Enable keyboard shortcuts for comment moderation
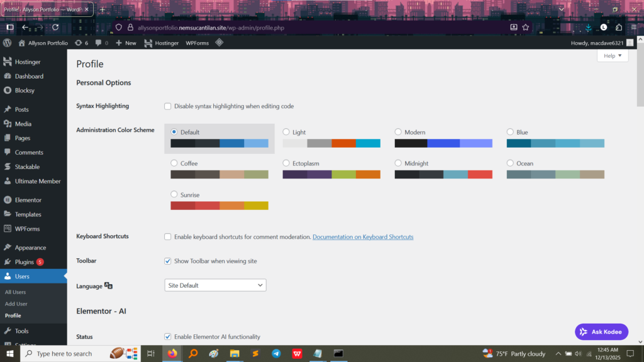 [168, 237]
